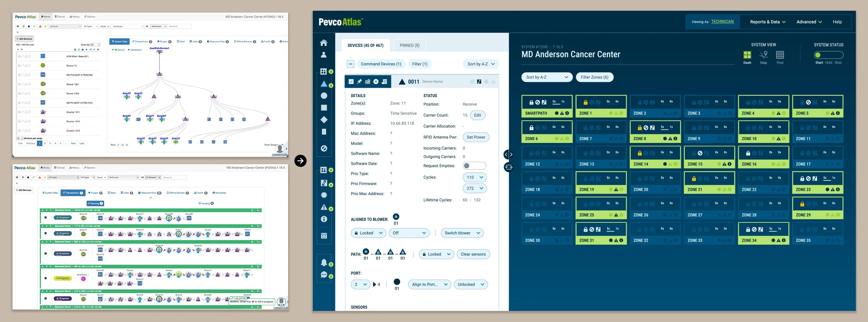Open the Reports & Data menu
Screen dimensions: 868x322
767,22
